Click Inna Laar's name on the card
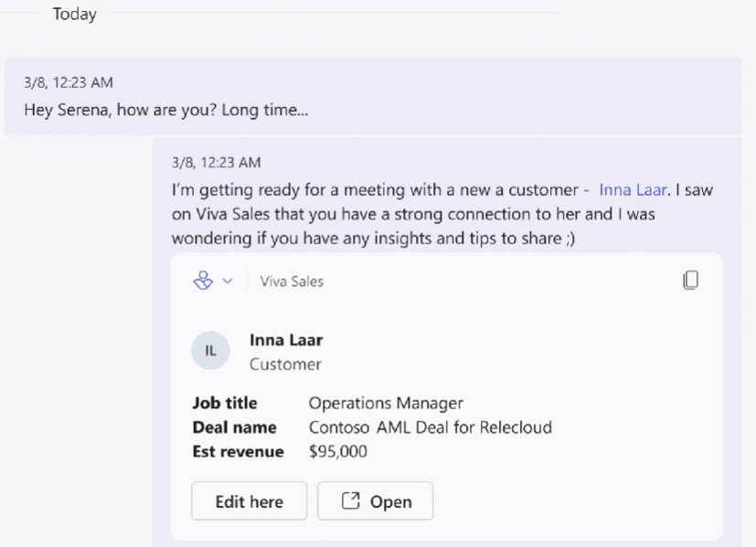Screen dimensions: 756x547 click(x=286, y=339)
